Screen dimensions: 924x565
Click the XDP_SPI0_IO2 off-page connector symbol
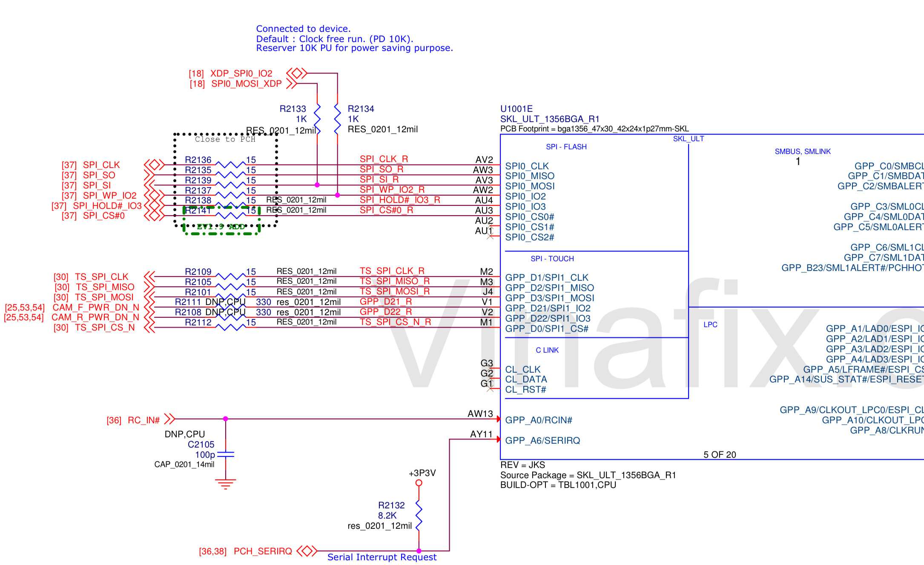click(x=297, y=73)
